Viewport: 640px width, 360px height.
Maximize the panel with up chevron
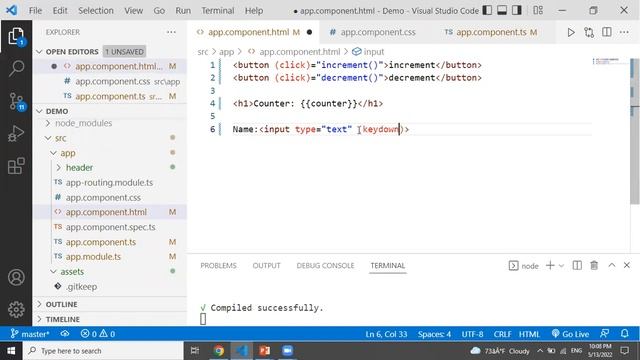click(x=611, y=265)
